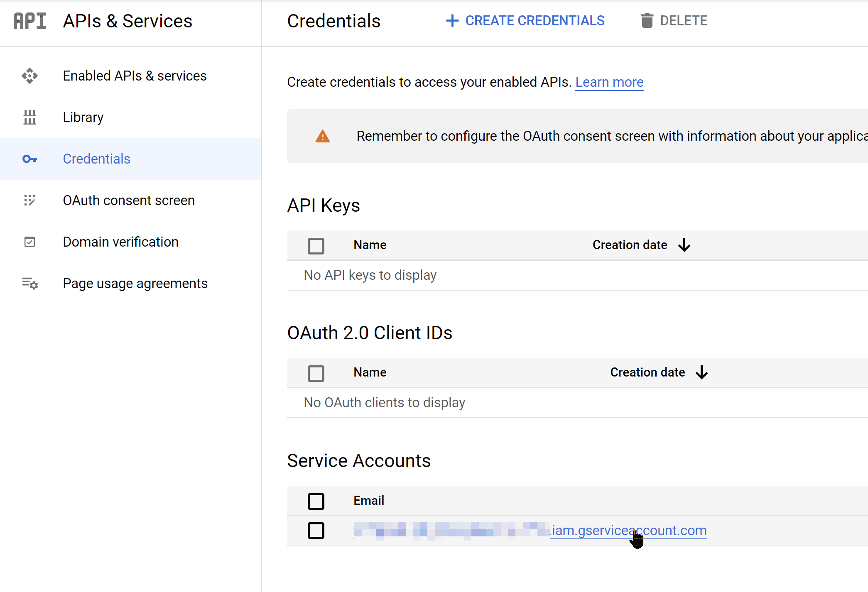Select the service account row checkbox
This screenshot has height=592, width=868.
(x=316, y=531)
